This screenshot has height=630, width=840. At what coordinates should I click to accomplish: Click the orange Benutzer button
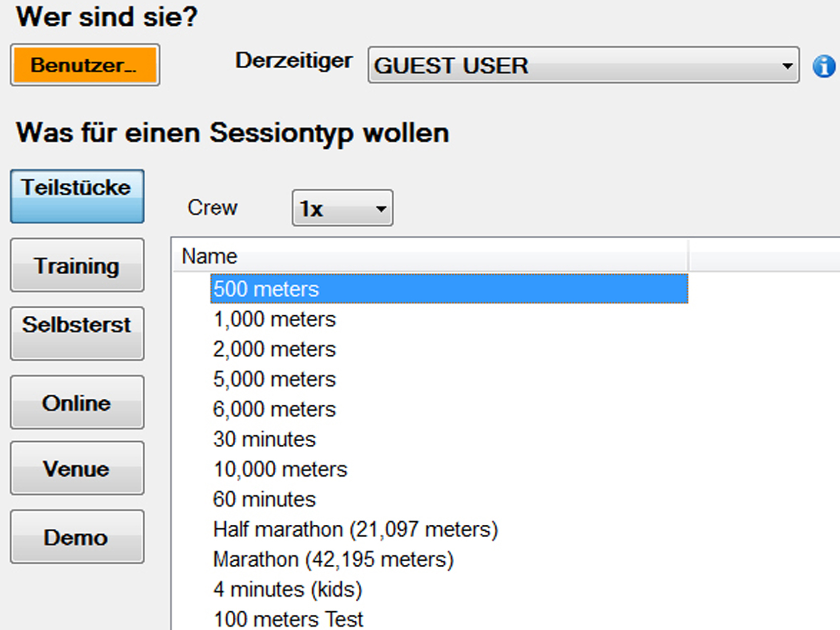coord(84,65)
